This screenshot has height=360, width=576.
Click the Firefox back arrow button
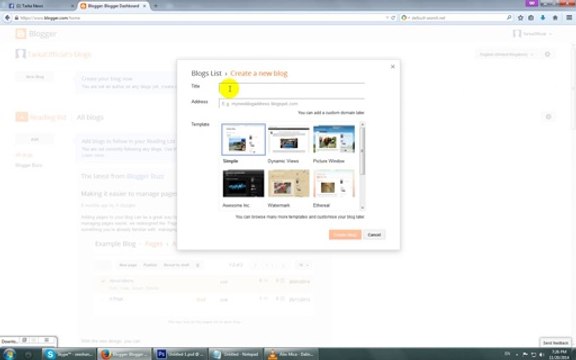(x=7, y=18)
